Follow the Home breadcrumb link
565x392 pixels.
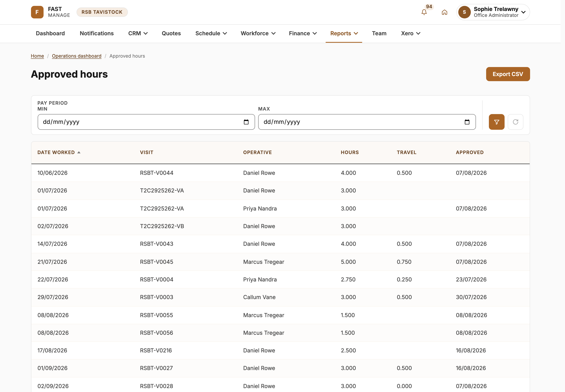tap(37, 56)
